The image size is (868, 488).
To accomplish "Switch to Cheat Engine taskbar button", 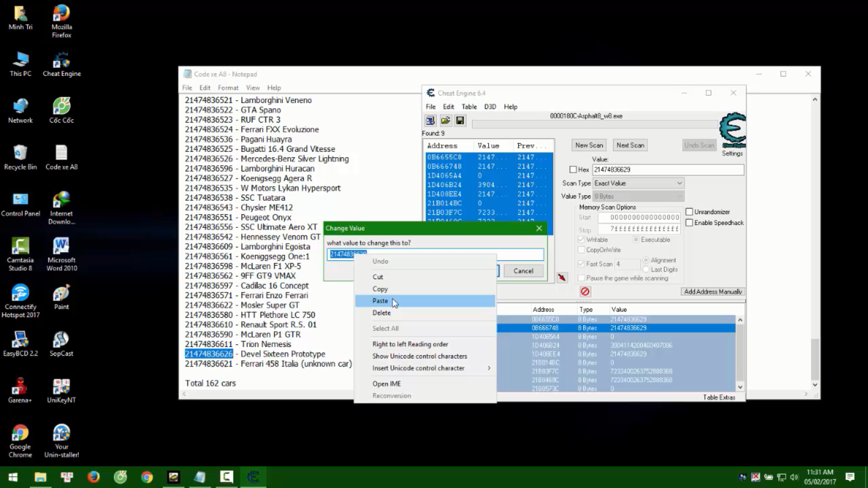I will tap(253, 477).
